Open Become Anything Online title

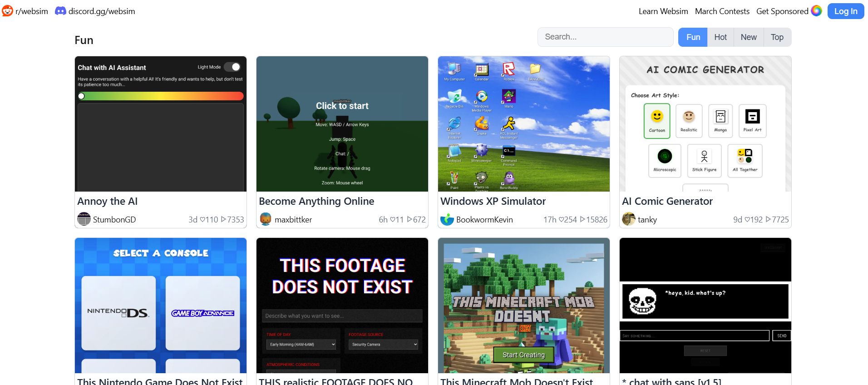click(316, 201)
